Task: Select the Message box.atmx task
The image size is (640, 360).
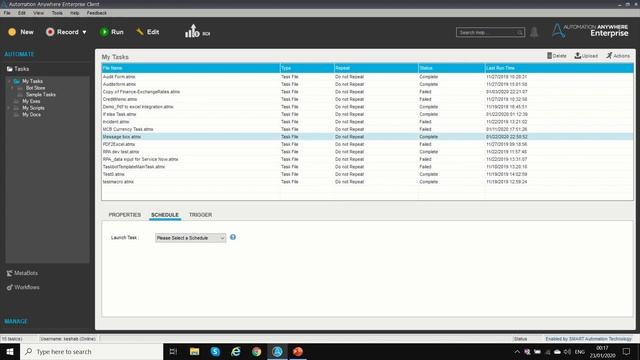Action: coord(367,137)
